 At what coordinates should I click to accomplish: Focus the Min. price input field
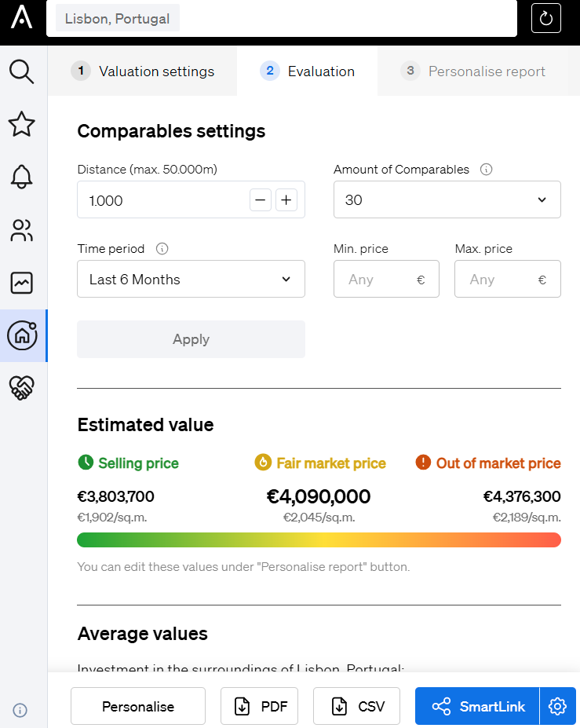coord(377,280)
